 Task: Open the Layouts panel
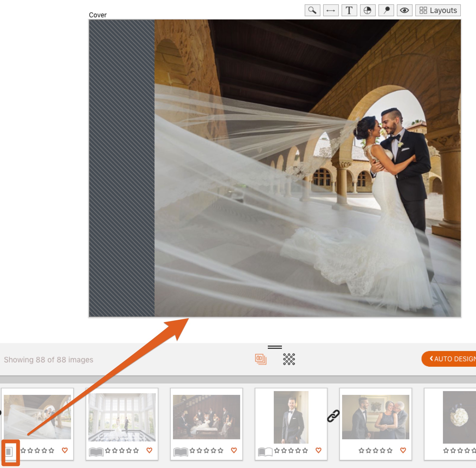click(438, 11)
